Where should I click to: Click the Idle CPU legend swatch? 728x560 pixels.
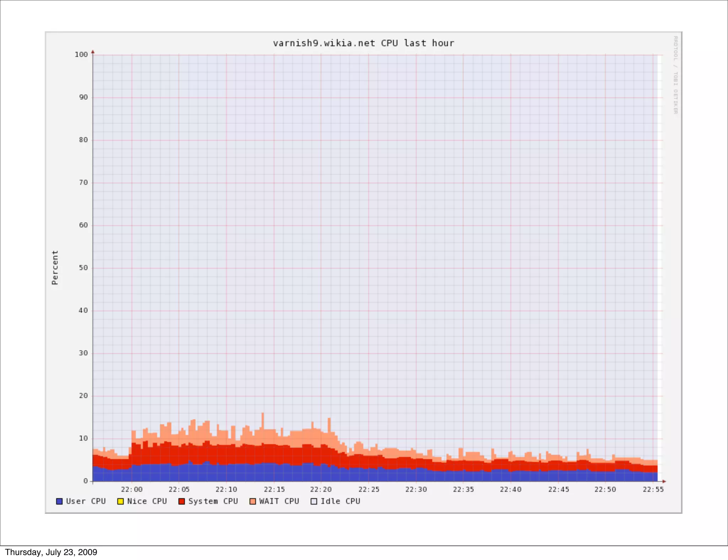[x=314, y=501]
